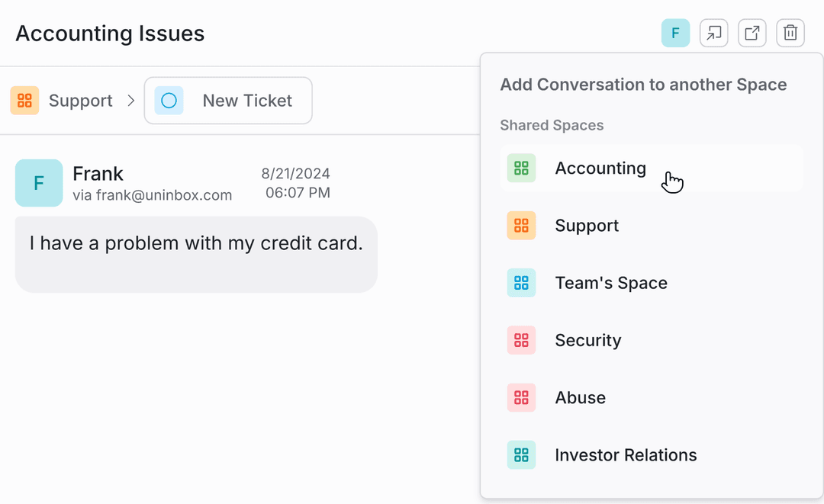Click the orange Support space icon in the list
Viewport: 824px width, 504px height.
coord(521,226)
